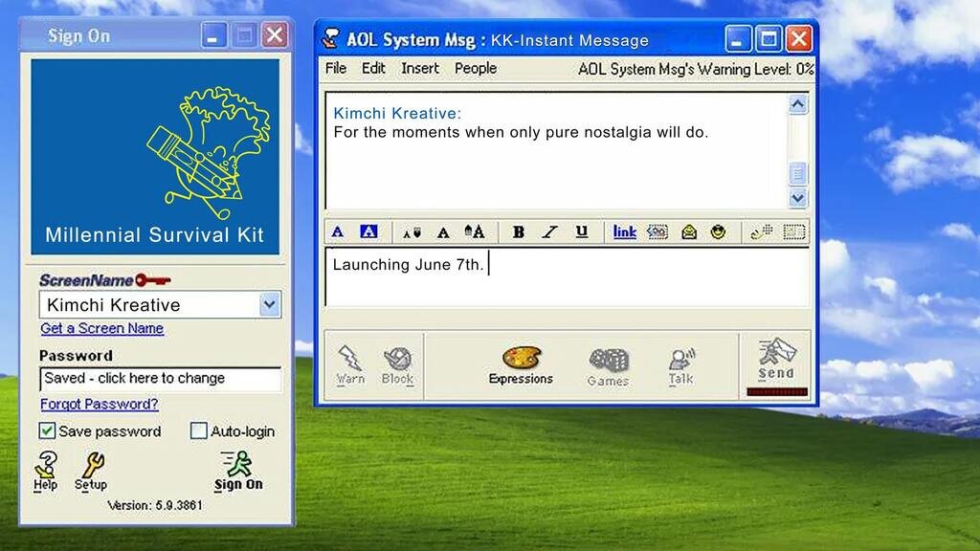
Task: Open Setup wrench in Sign On window
Action: point(91,471)
